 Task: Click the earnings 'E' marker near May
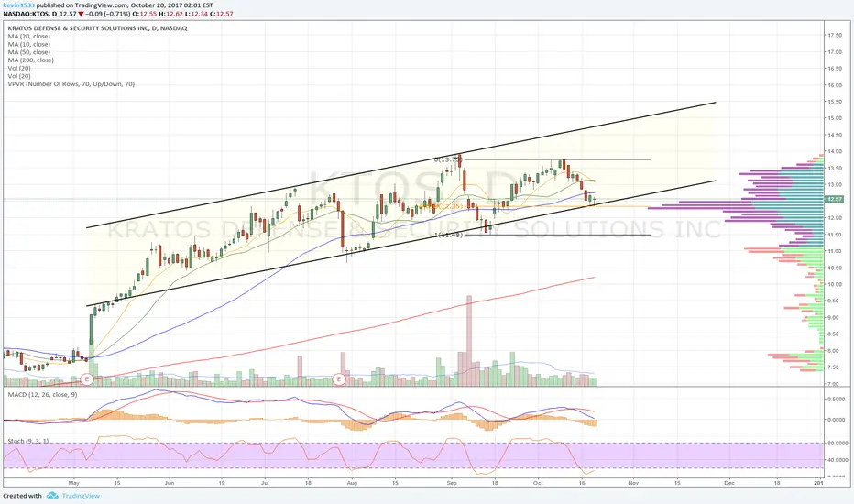86,378
